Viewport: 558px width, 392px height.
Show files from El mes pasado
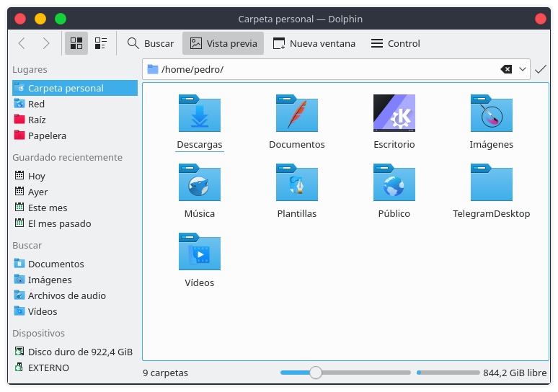(75, 223)
